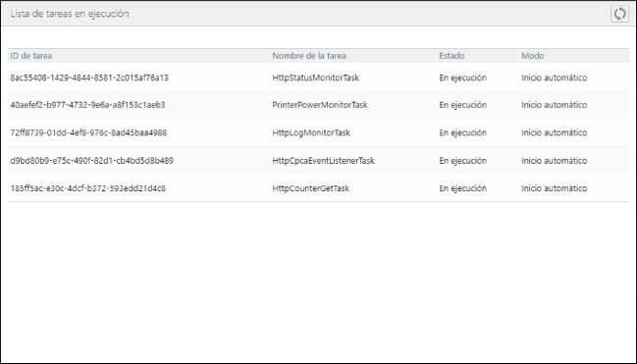The height and width of the screenshot is (364, 637).
Task: Select the HttpStatusMonitorTask row
Action: click(x=318, y=78)
